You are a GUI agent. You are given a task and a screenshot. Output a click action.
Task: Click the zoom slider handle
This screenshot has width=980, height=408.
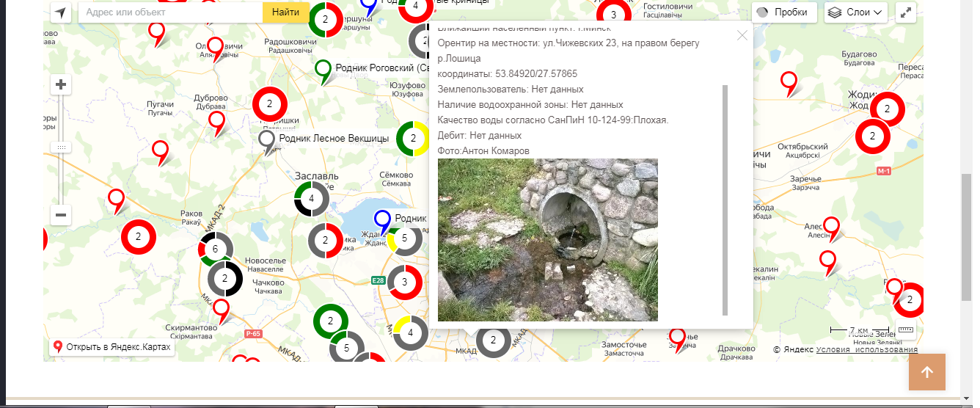(x=61, y=147)
